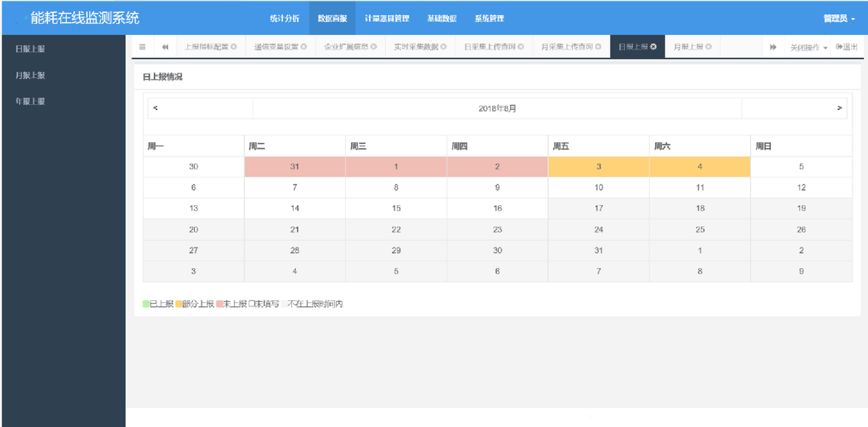Go to next month in calendar
The height and width of the screenshot is (427, 868).
pos(839,108)
